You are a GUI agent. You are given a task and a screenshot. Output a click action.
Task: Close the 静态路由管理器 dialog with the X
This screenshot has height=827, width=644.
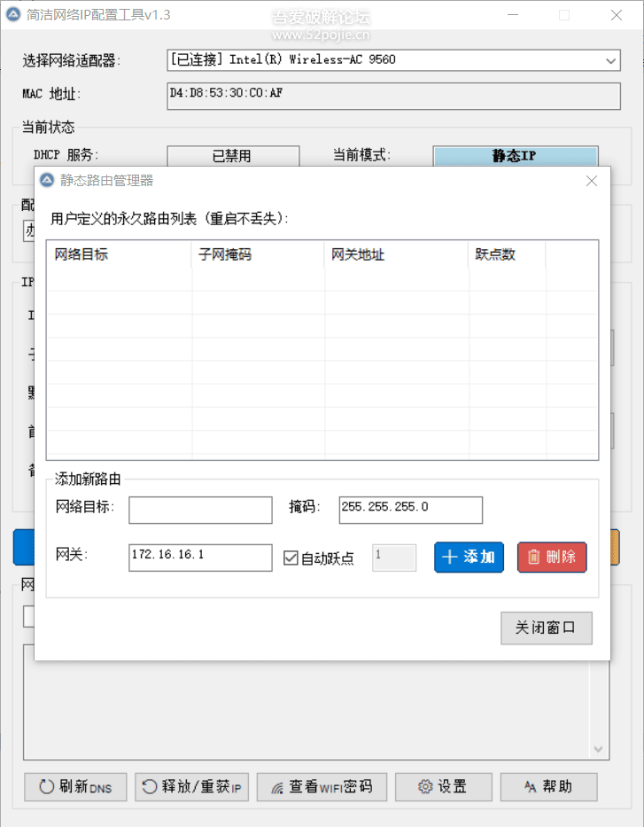tap(592, 181)
